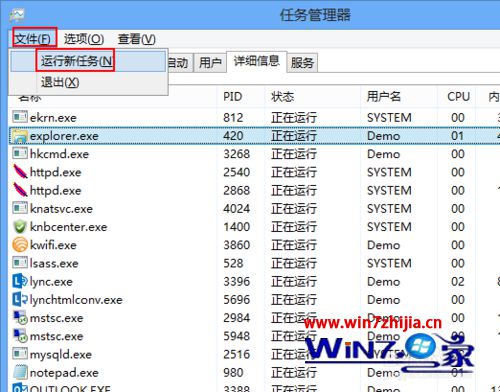Click the mysqld.exe process icon
Image resolution: width=500 pixels, height=392 pixels.
coord(20,354)
